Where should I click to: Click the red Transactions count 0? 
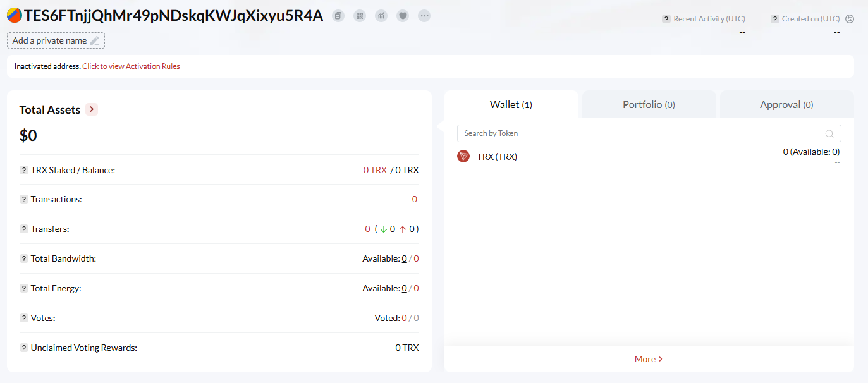coord(415,199)
